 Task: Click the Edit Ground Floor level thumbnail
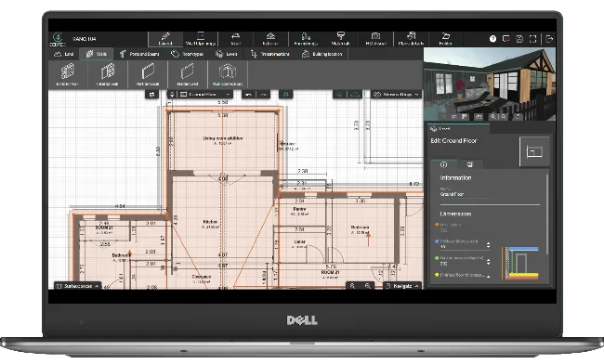[534, 151]
